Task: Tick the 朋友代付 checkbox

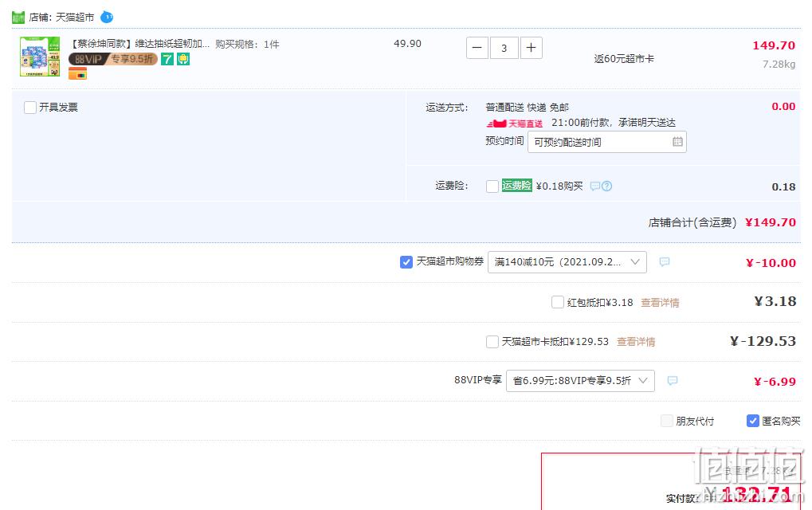Action: coord(667,421)
